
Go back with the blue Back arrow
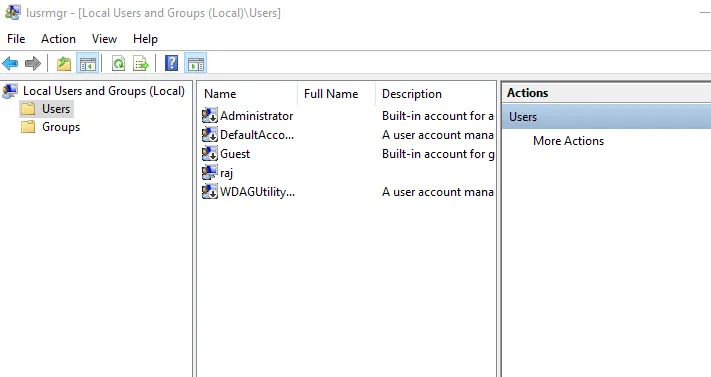[10, 64]
